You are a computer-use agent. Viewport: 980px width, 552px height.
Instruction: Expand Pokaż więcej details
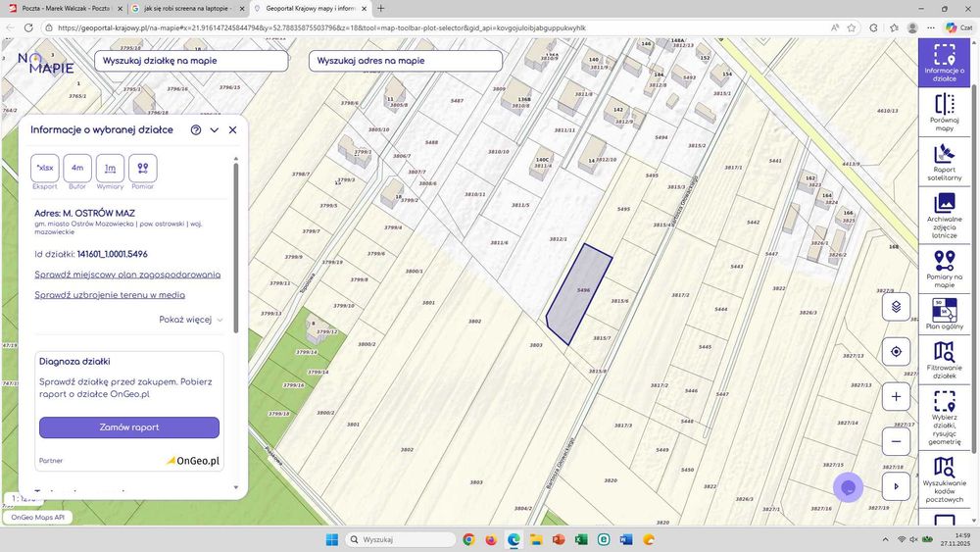pyautogui.click(x=191, y=320)
